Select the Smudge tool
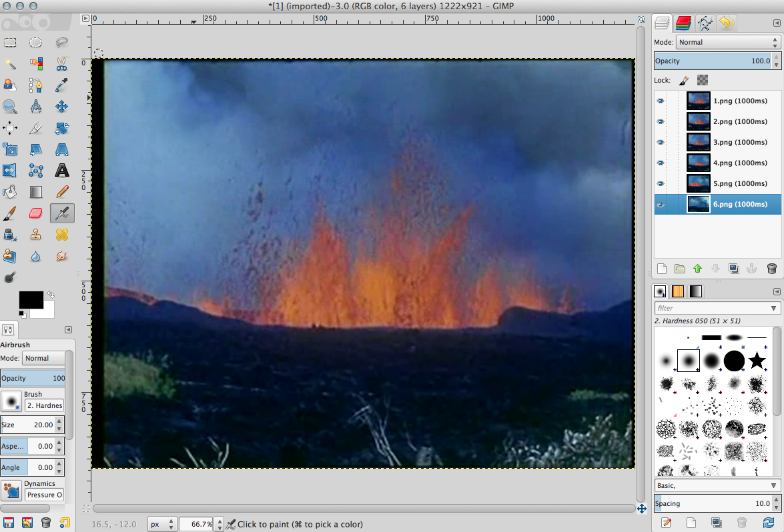The image size is (784, 532). click(61, 256)
